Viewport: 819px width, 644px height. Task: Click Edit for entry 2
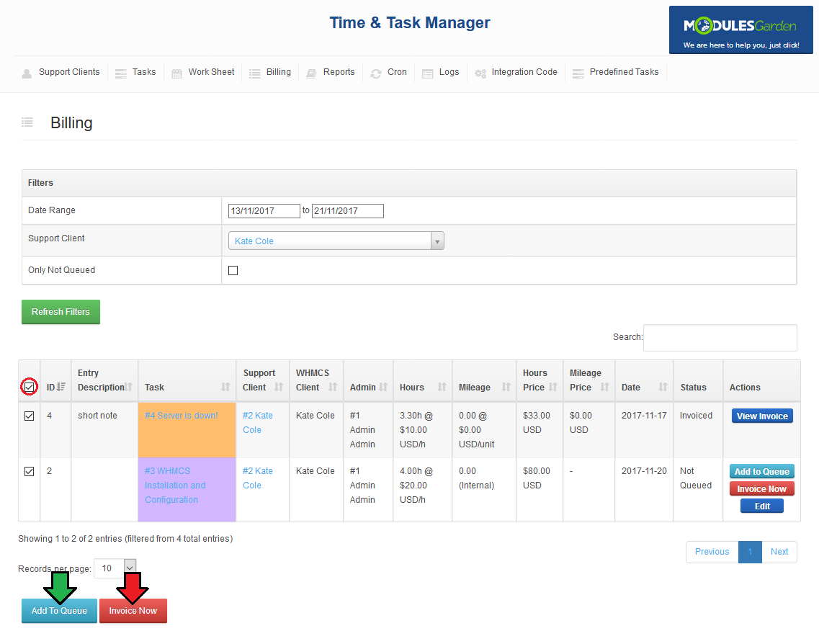point(762,506)
